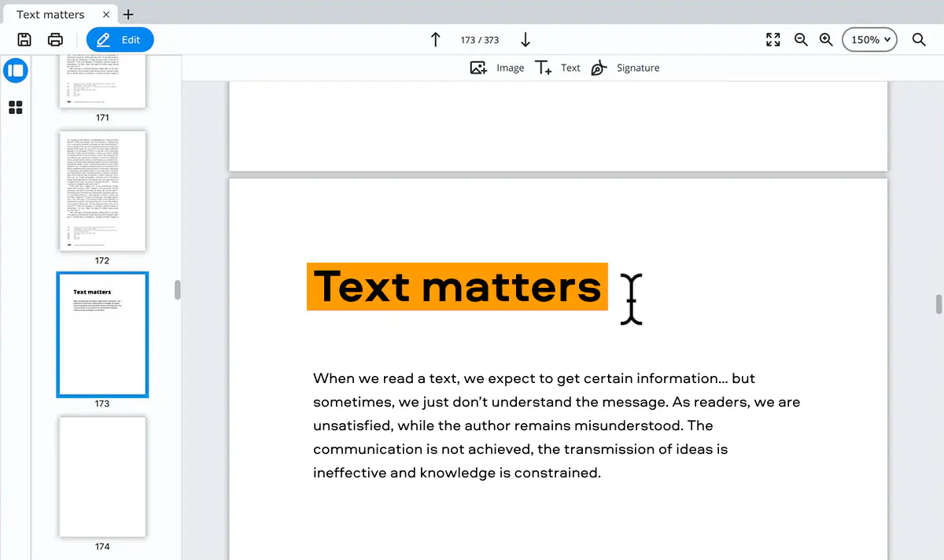
Task: Click the Save floppy disk icon
Action: point(24,40)
